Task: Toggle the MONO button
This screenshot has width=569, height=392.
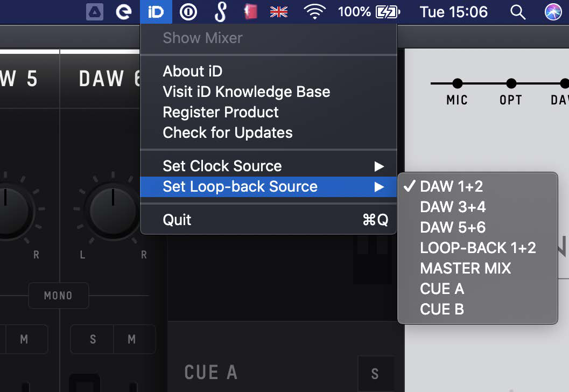Action: [59, 296]
